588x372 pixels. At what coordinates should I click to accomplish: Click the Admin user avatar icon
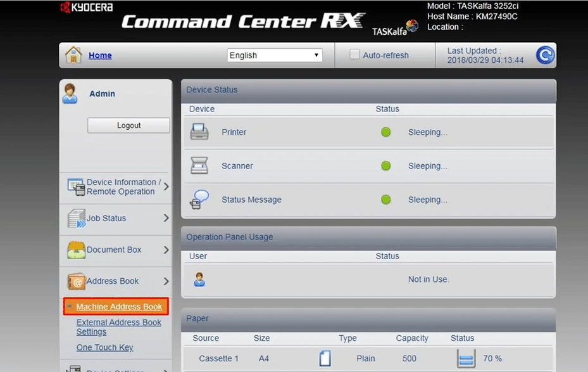click(70, 93)
